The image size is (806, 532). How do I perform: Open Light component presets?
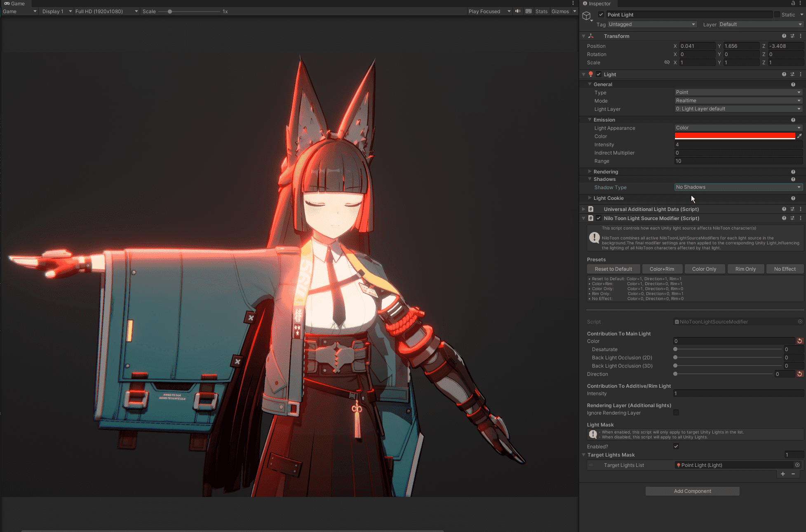792,75
